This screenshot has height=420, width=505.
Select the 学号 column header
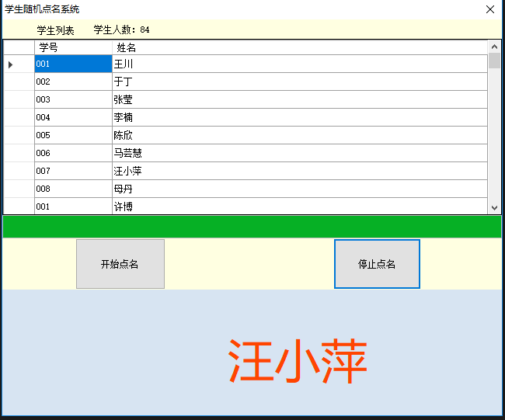coord(73,47)
